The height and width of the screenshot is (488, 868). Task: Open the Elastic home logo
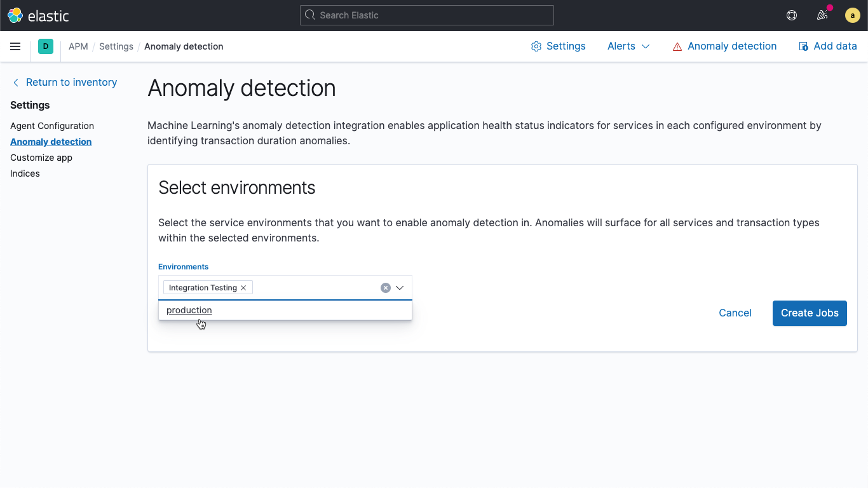click(38, 15)
